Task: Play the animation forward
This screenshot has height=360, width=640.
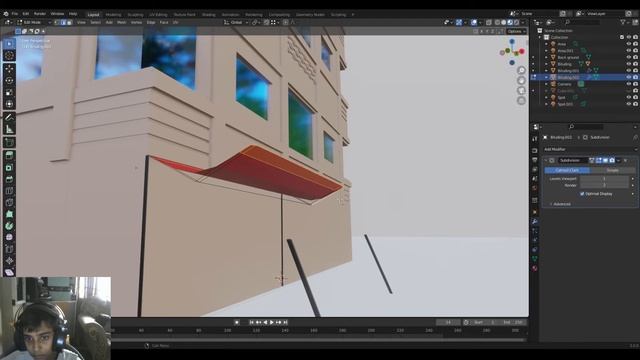Action: (272, 322)
